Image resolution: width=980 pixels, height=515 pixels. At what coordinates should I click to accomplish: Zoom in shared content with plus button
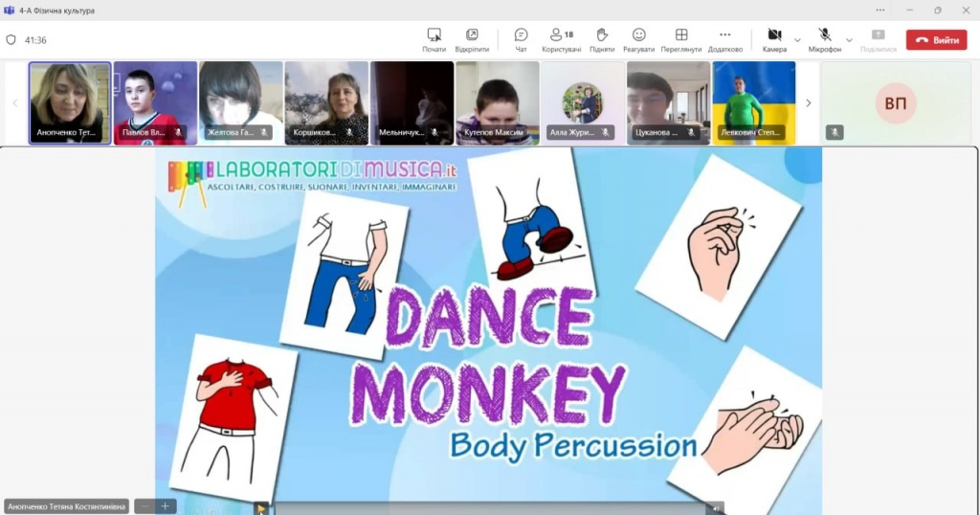[165, 506]
